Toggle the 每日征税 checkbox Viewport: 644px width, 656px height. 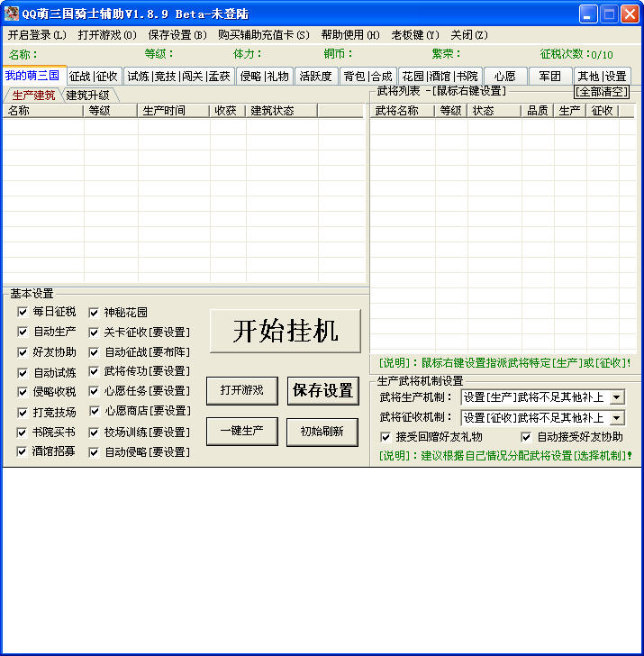point(23,312)
